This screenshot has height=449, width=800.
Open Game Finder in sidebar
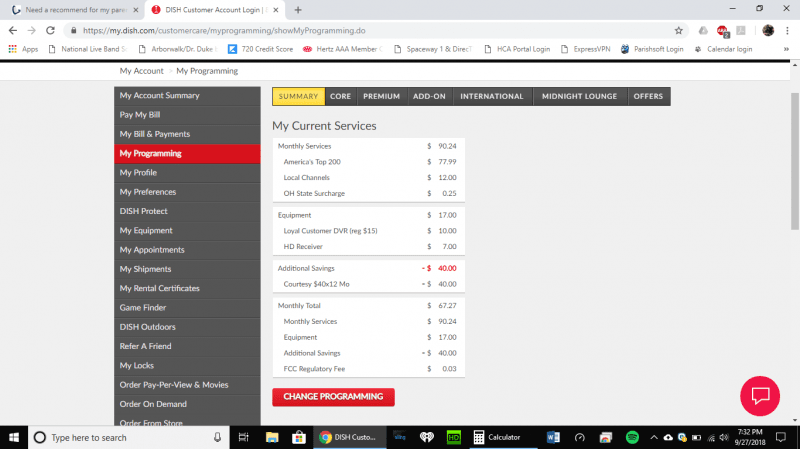tap(187, 308)
